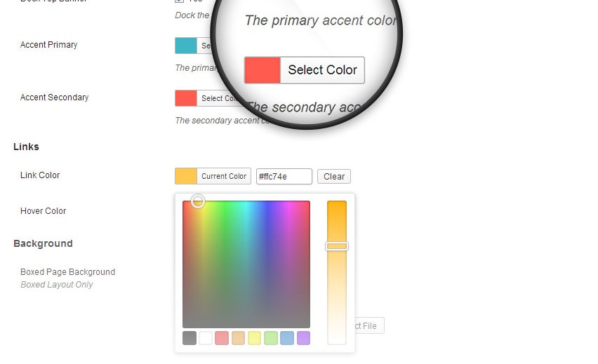Pick the white palette swatch

[x=206, y=338]
